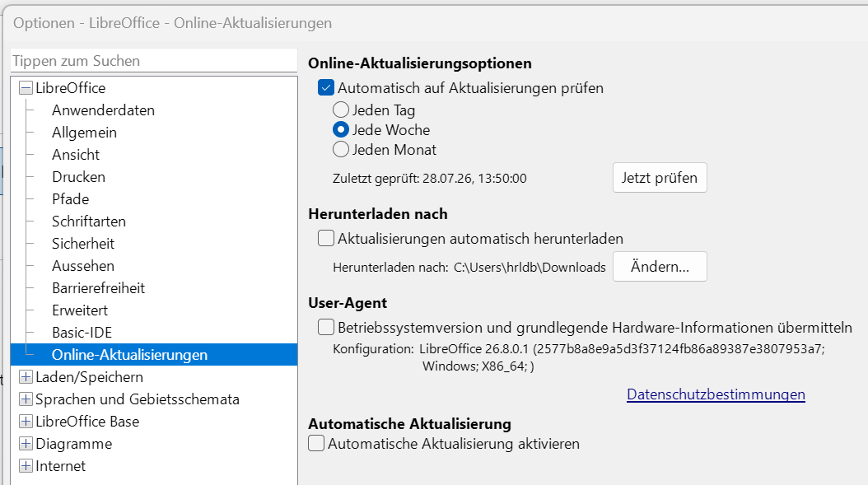Click the Windows; X86_64 configuration line

point(478,366)
